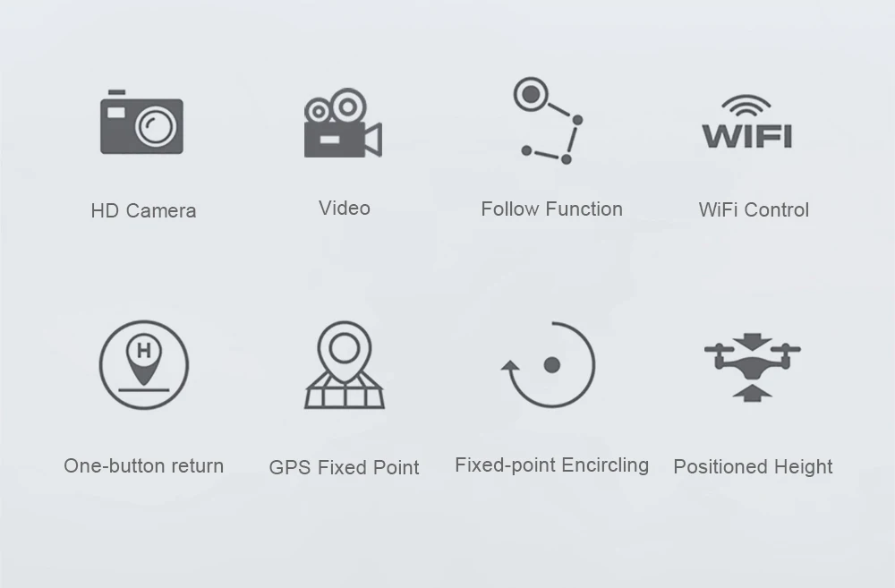
Task: Select the Positioned Height drone icon
Action: pyautogui.click(x=753, y=368)
